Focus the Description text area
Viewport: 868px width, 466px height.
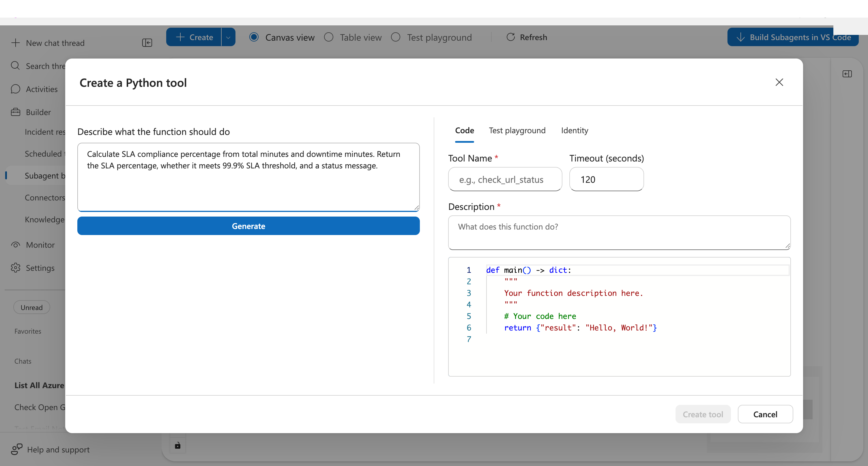click(x=619, y=233)
